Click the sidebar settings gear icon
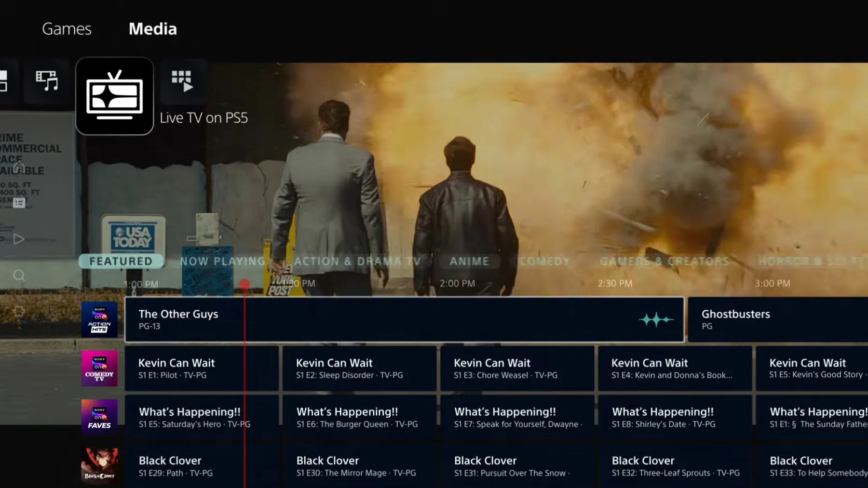The image size is (868, 488). click(x=19, y=311)
